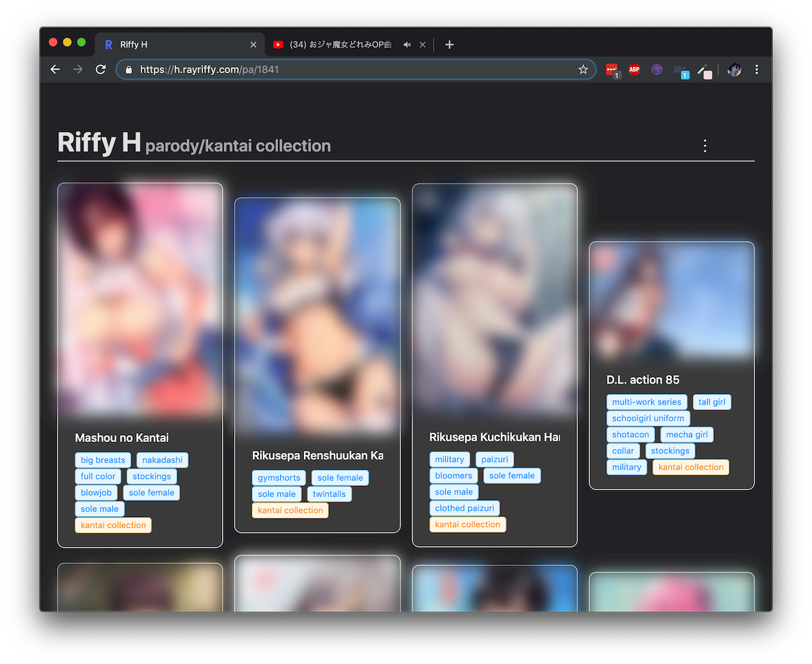The width and height of the screenshot is (812, 664).
Task: Click the parody/kantai collection heading text
Action: (x=238, y=146)
